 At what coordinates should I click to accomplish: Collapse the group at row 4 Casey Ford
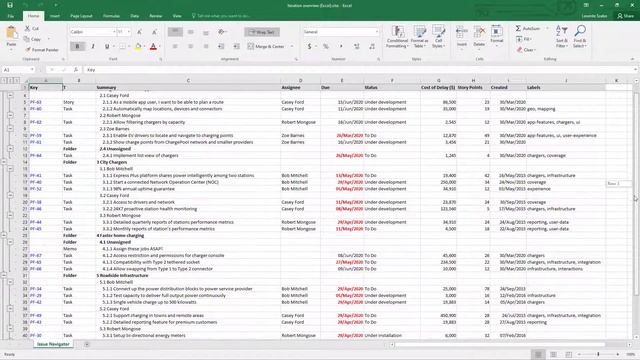(x=11, y=95)
